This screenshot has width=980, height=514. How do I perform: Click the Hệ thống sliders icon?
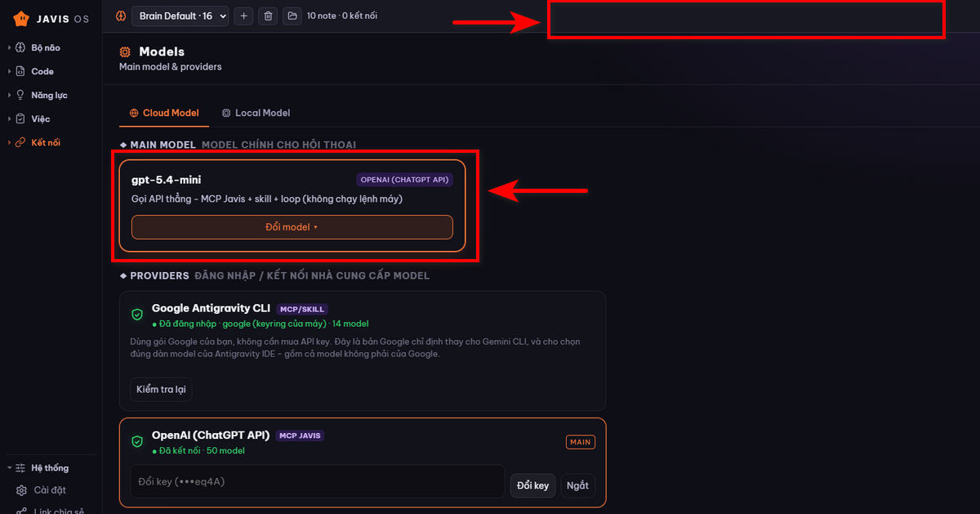click(21, 468)
